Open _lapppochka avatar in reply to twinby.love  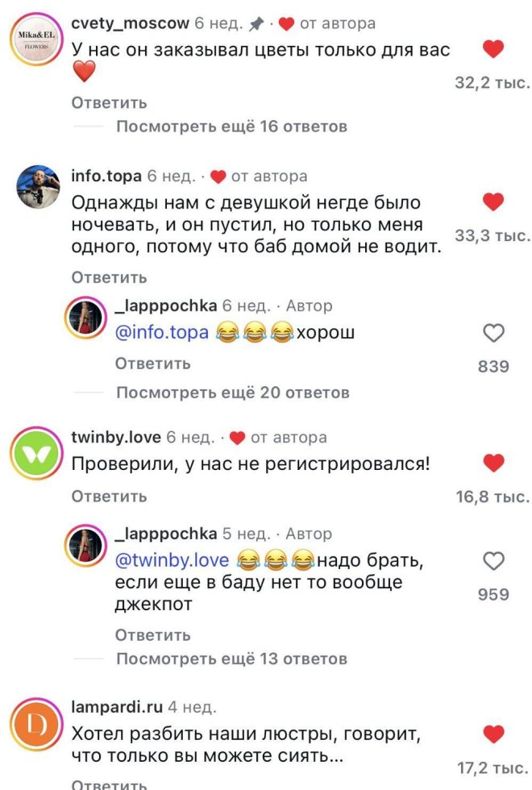[x=86, y=548]
